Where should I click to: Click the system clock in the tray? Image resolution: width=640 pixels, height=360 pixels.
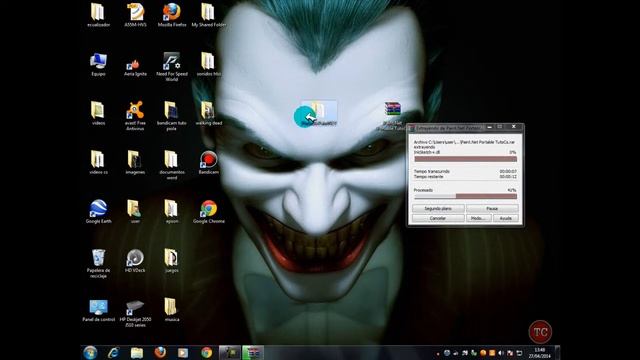coord(540,353)
